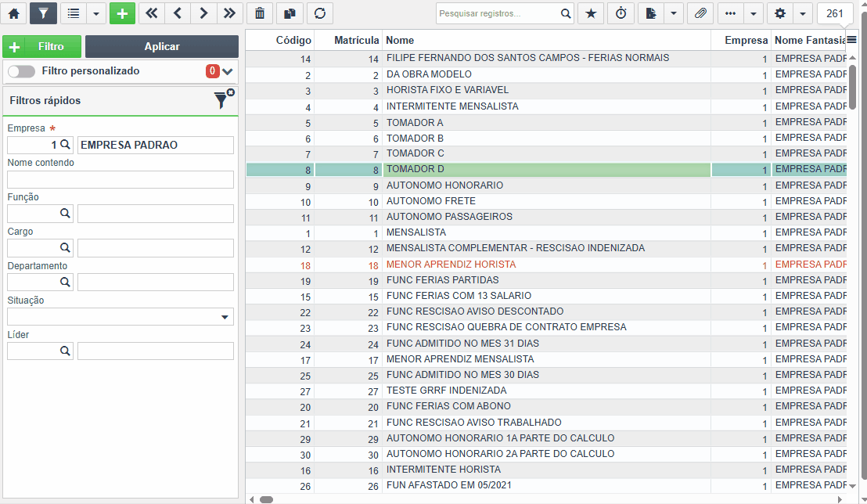Open the Departamento lookup magnifier
The width and height of the screenshot is (867, 504).
65,282
